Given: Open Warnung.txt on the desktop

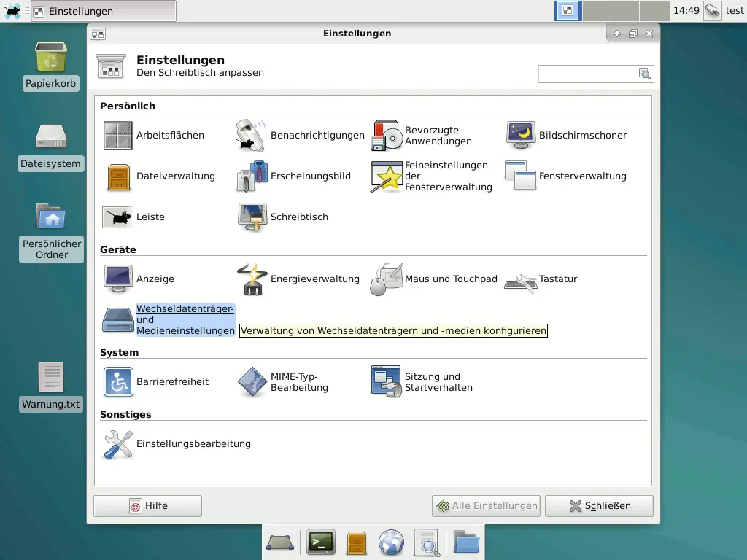Looking at the screenshot, I should 51,386.
